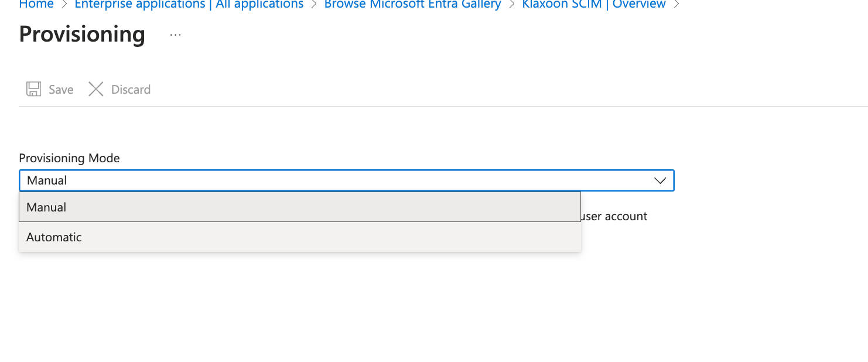Click the partially hidden user account text
This screenshot has height=362, width=868.
(x=614, y=216)
